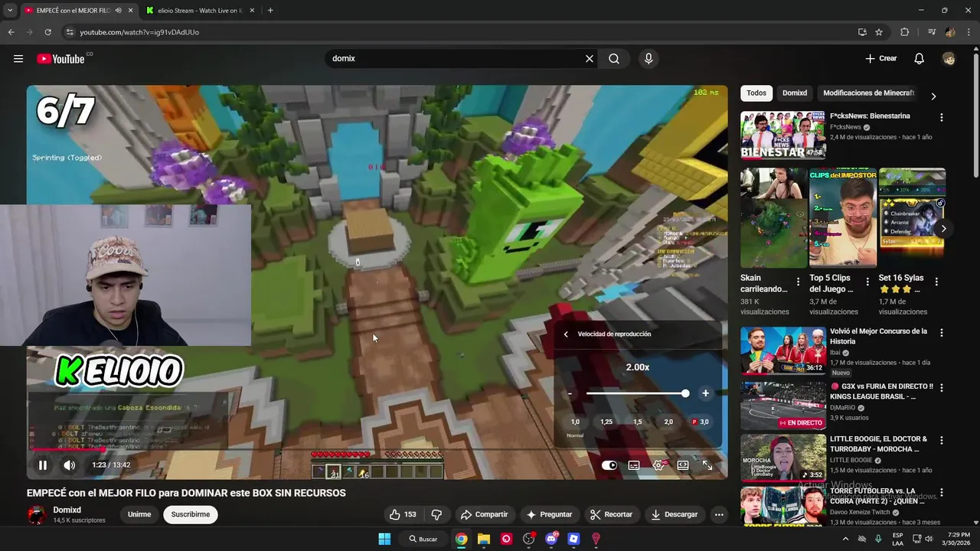
Task: Open File Explorer from taskbar
Action: click(x=484, y=539)
